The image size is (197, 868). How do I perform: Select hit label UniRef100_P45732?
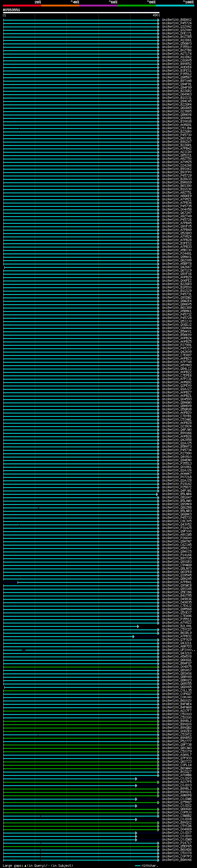pyautogui.click(x=177, y=314)
